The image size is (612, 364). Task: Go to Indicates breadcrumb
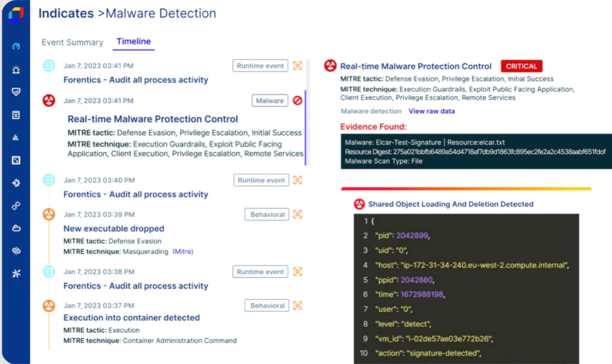point(66,13)
